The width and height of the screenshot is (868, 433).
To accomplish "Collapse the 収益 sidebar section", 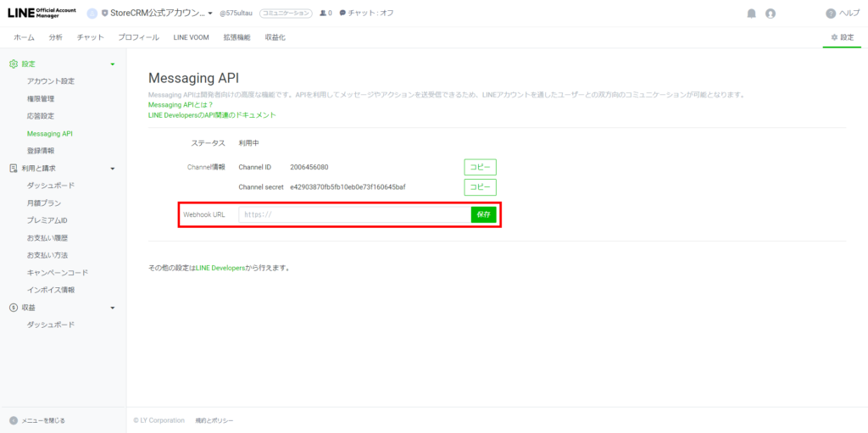I will pos(113,308).
